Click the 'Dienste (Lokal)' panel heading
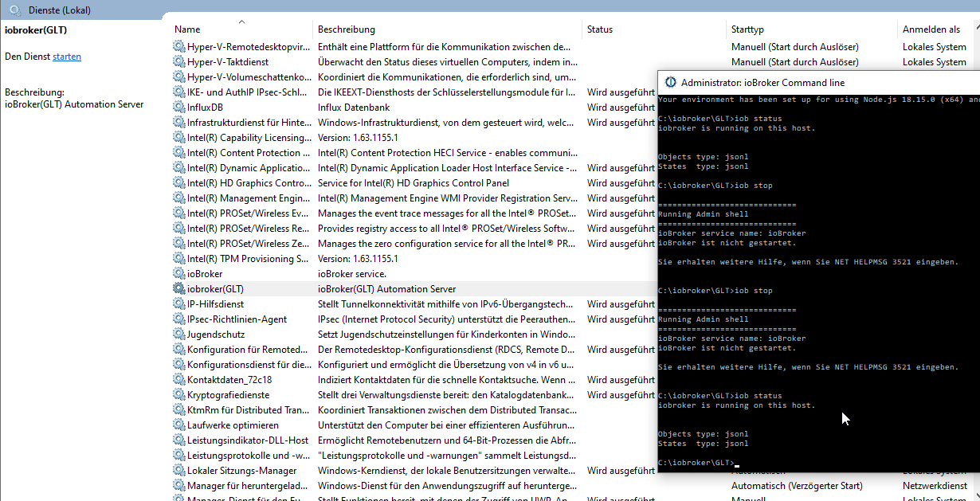This screenshot has width=980, height=501. [59, 10]
